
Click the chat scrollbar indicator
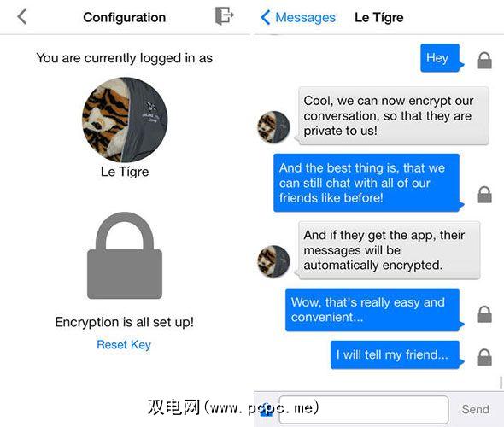[x=501, y=383]
